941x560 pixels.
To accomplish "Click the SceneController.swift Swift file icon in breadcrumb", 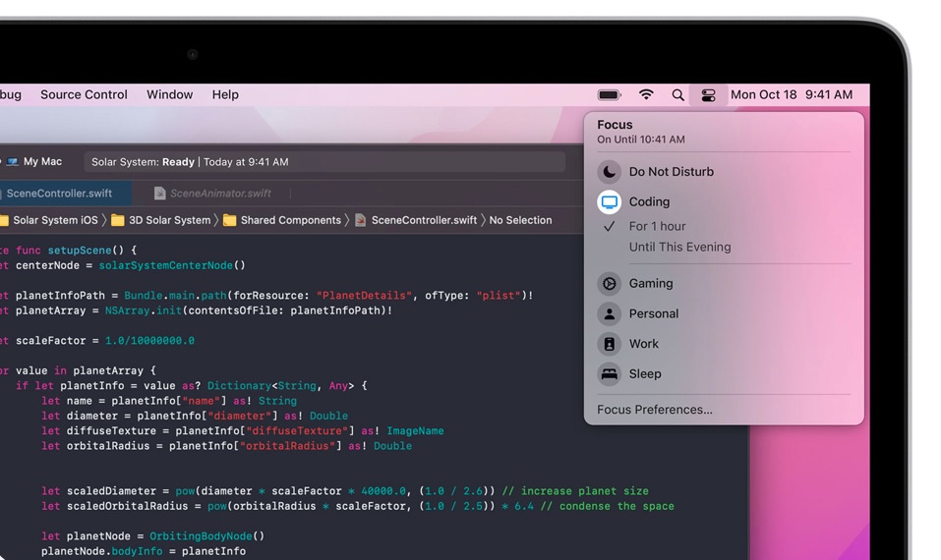I will (x=361, y=220).
